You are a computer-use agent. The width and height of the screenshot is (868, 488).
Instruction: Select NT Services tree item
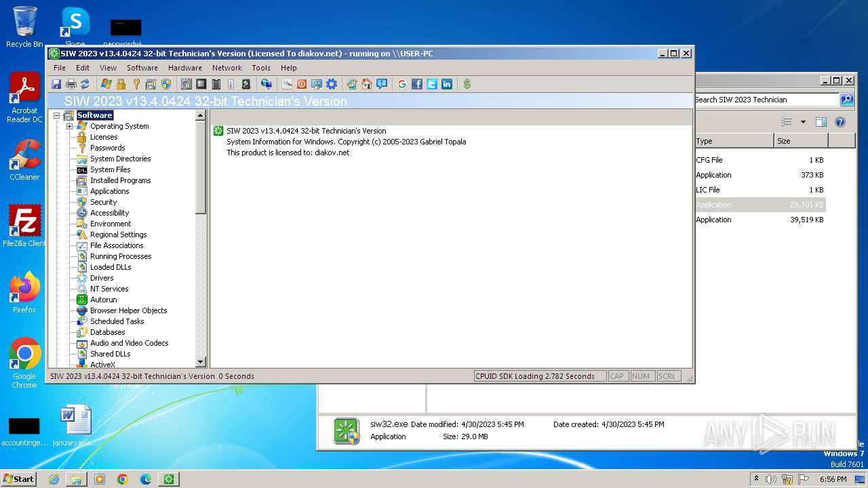click(110, 289)
